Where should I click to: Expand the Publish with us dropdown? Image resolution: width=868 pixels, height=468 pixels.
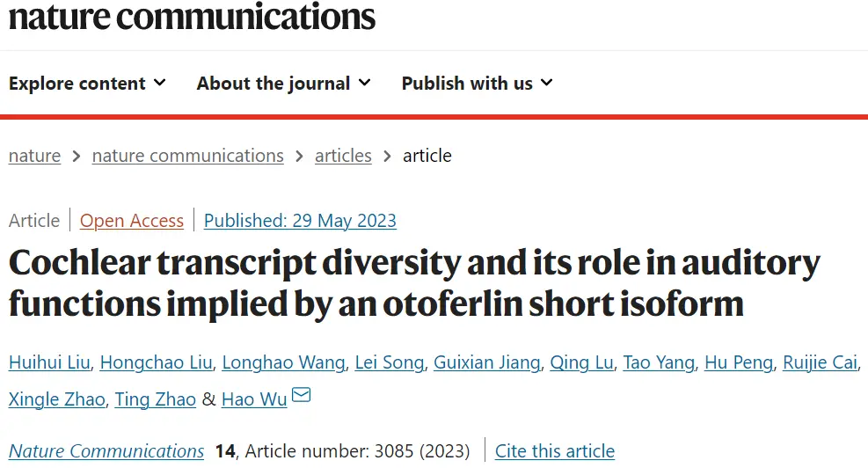point(477,84)
